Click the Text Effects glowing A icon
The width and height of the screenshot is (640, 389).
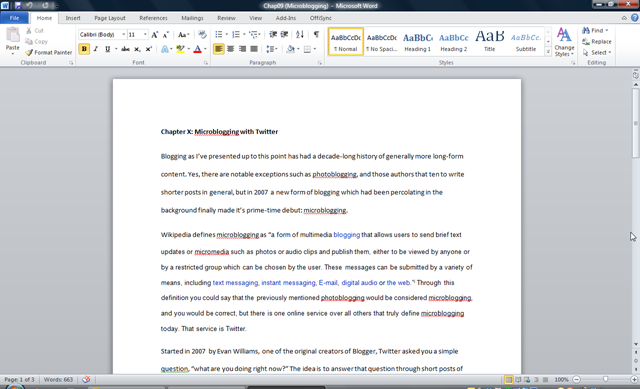164,49
